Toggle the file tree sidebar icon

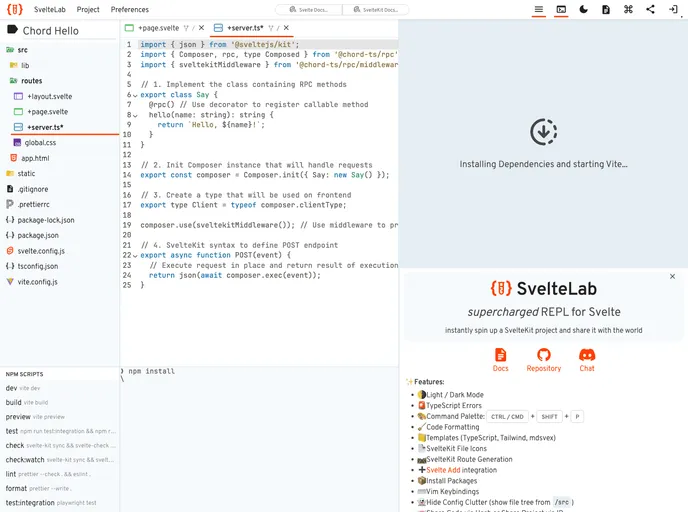538,9
